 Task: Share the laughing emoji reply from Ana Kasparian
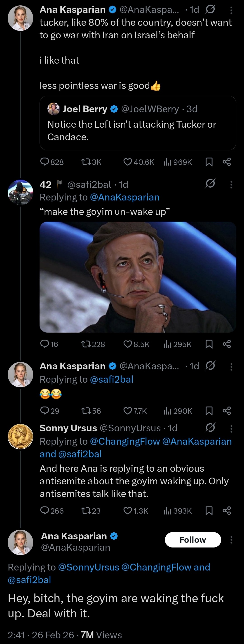[x=227, y=411]
